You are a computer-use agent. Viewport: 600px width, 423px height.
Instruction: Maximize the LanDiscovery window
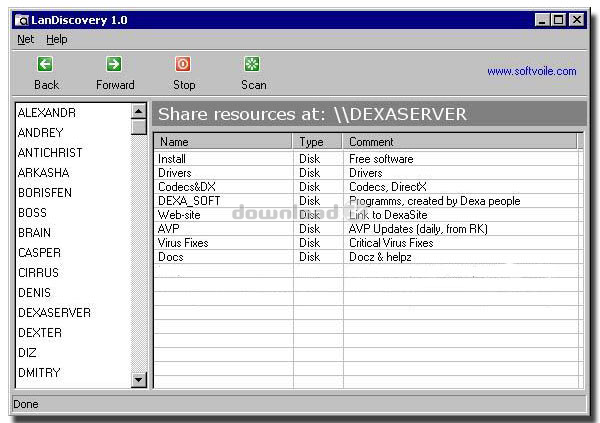tap(558, 20)
